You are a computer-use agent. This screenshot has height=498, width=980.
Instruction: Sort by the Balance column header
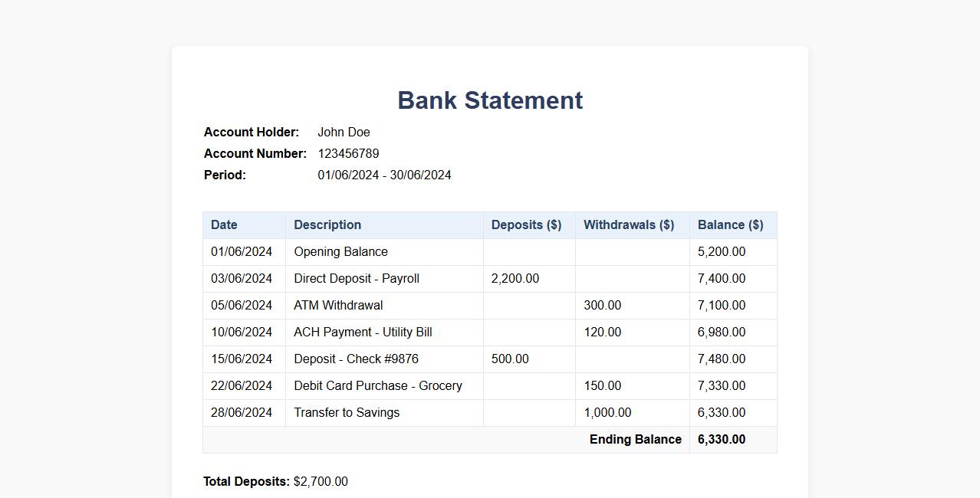coord(730,224)
